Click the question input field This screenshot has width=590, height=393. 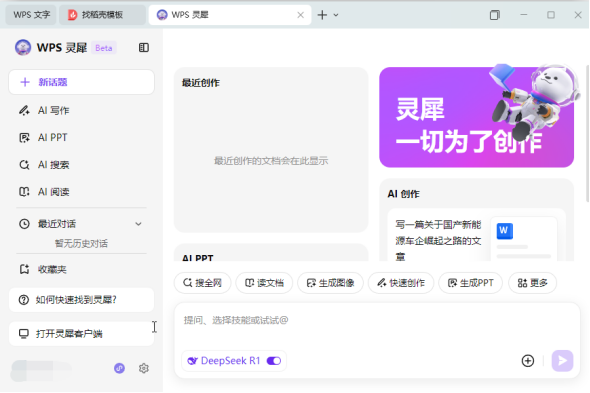click(x=376, y=326)
